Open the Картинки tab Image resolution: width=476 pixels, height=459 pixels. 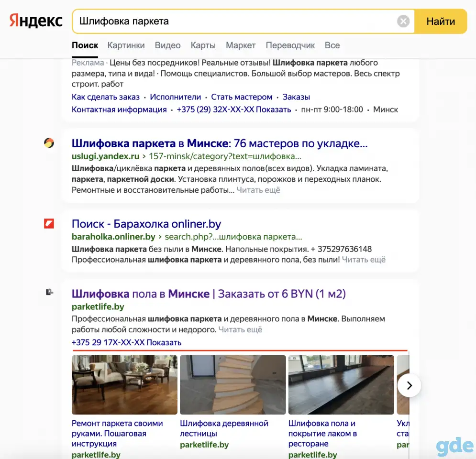click(x=126, y=45)
